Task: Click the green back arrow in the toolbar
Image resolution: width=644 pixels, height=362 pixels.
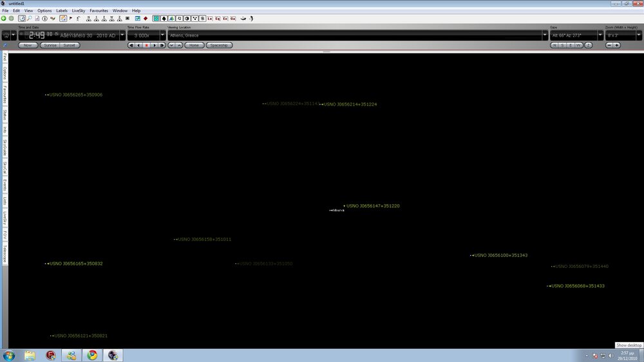Action: pyautogui.click(x=4, y=19)
